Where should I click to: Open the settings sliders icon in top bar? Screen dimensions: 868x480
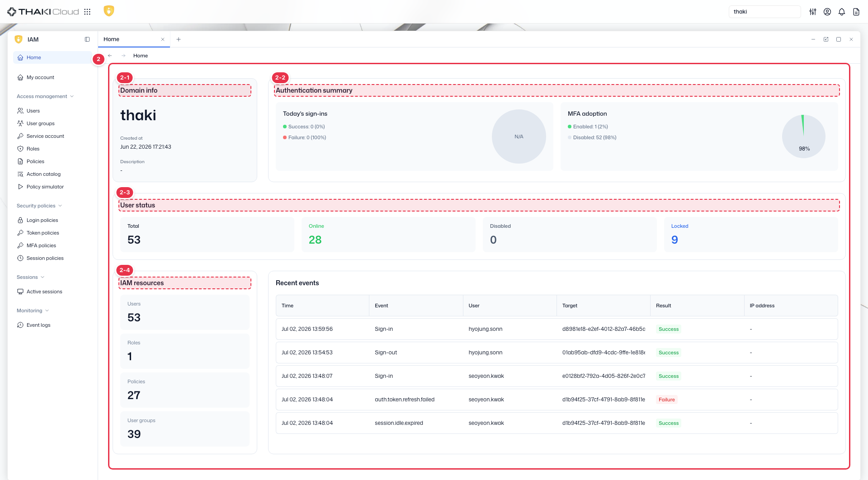pos(813,12)
